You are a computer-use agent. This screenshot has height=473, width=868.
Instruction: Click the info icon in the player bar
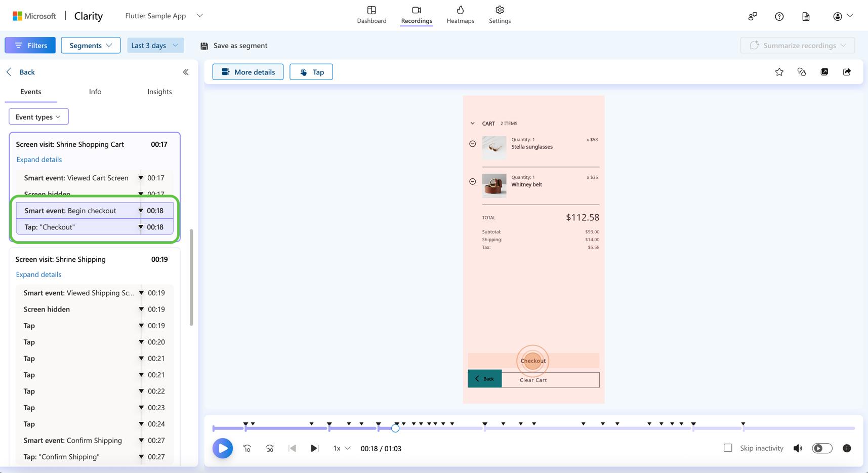pyautogui.click(x=847, y=448)
